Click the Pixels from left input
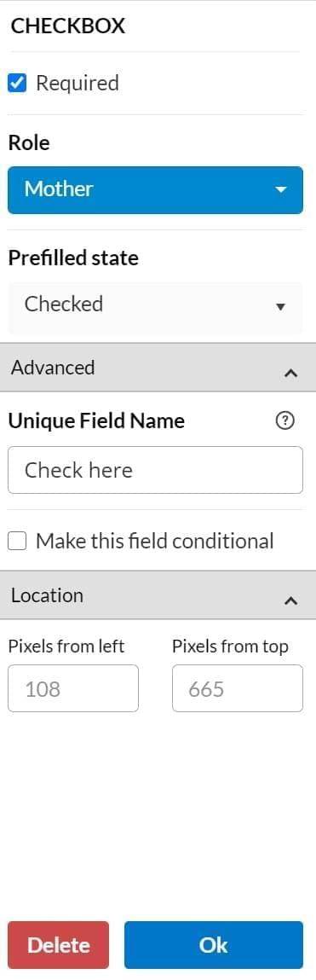 point(73,688)
